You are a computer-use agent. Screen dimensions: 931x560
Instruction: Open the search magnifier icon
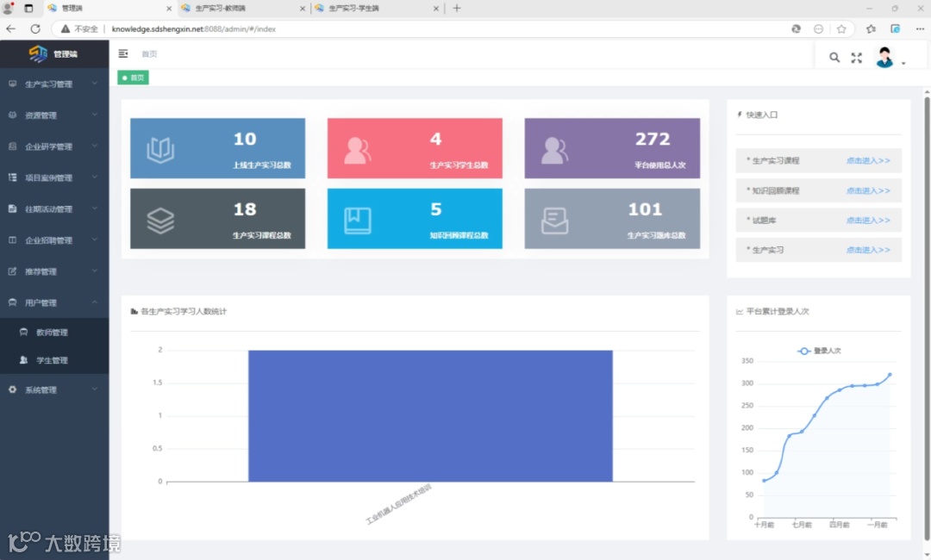[x=834, y=58]
